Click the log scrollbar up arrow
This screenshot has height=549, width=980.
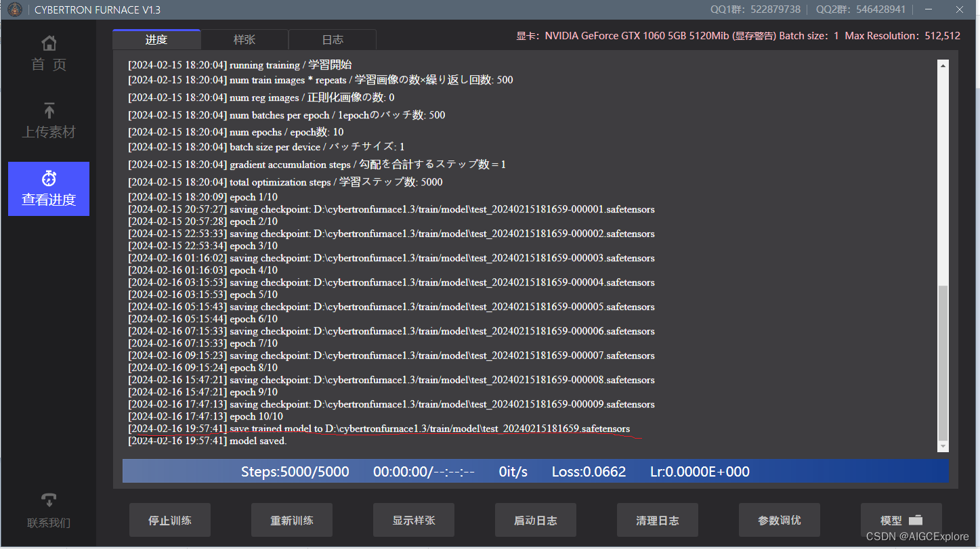pos(943,65)
